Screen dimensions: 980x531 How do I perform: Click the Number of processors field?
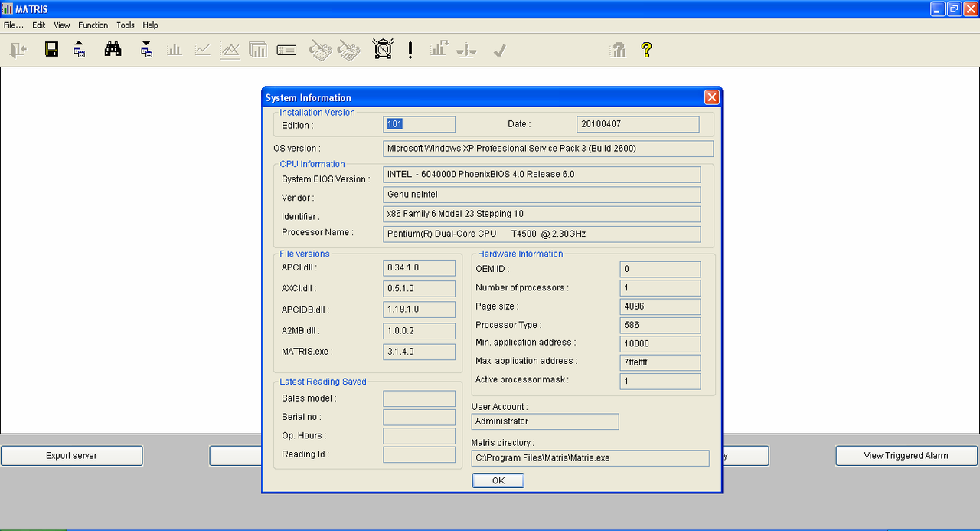pos(660,288)
